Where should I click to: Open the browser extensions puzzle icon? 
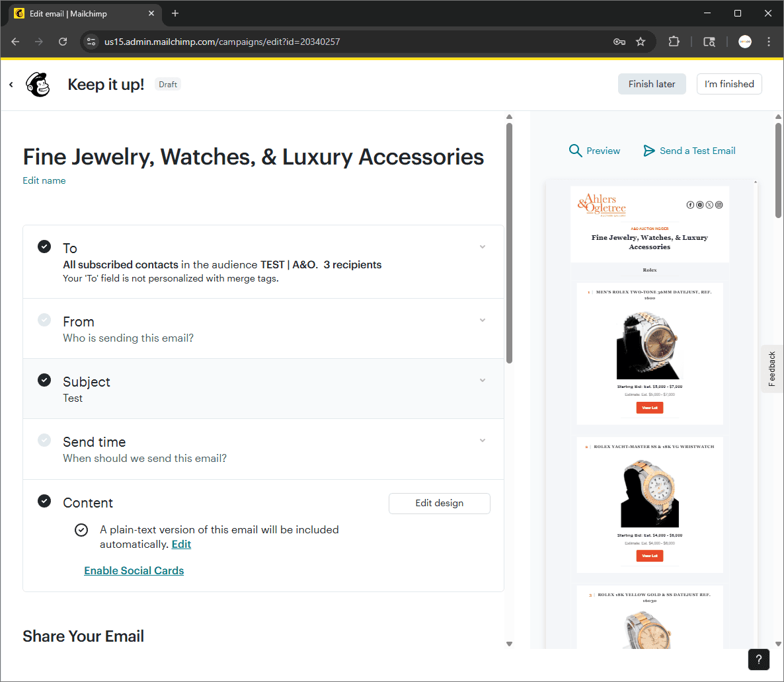(x=674, y=42)
